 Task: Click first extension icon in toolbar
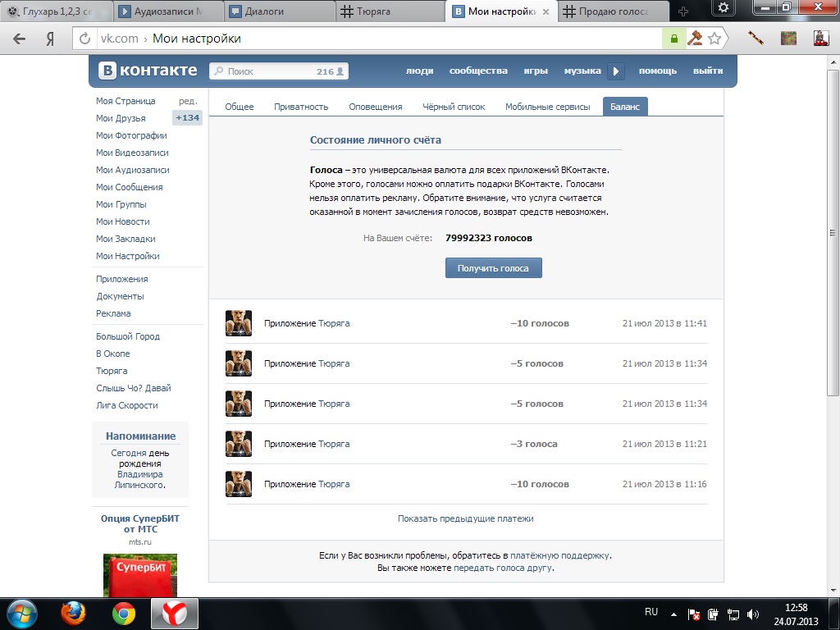756,38
